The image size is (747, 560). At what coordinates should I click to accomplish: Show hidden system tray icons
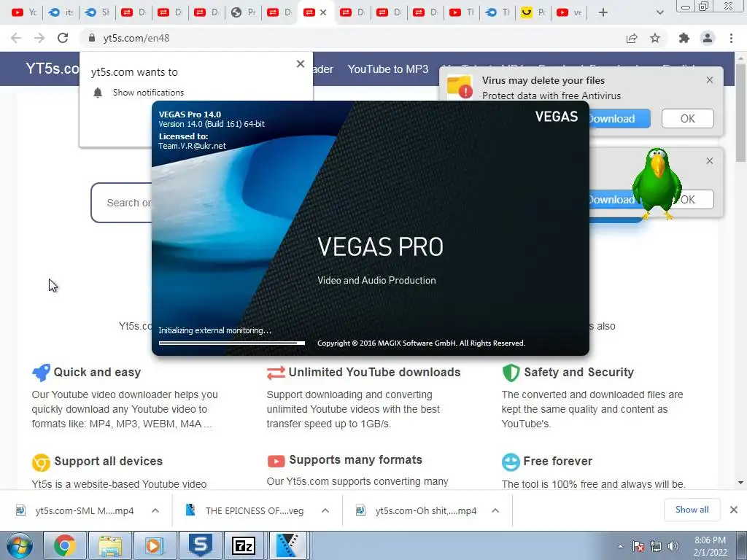point(620,546)
